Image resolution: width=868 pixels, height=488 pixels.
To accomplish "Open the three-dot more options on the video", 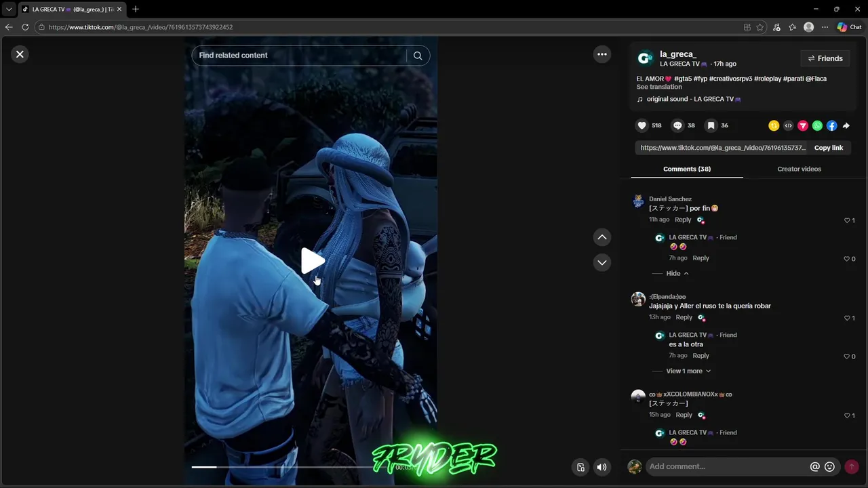I will tap(602, 54).
